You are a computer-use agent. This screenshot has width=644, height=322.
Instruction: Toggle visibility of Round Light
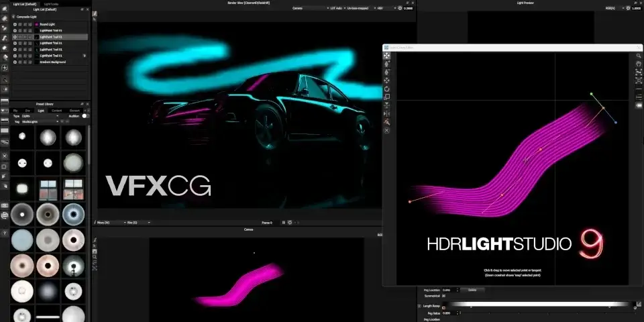pyautogui.click(x=15, y=24)
